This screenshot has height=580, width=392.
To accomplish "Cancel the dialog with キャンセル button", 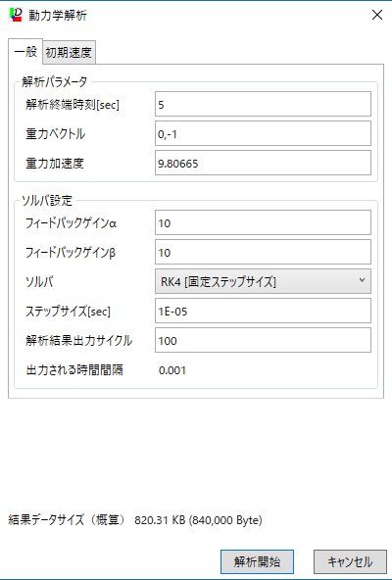I will tap(350, 562).
